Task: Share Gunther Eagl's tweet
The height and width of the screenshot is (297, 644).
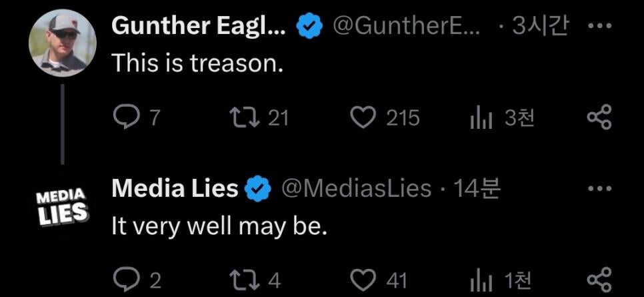Action: [598, 118]
